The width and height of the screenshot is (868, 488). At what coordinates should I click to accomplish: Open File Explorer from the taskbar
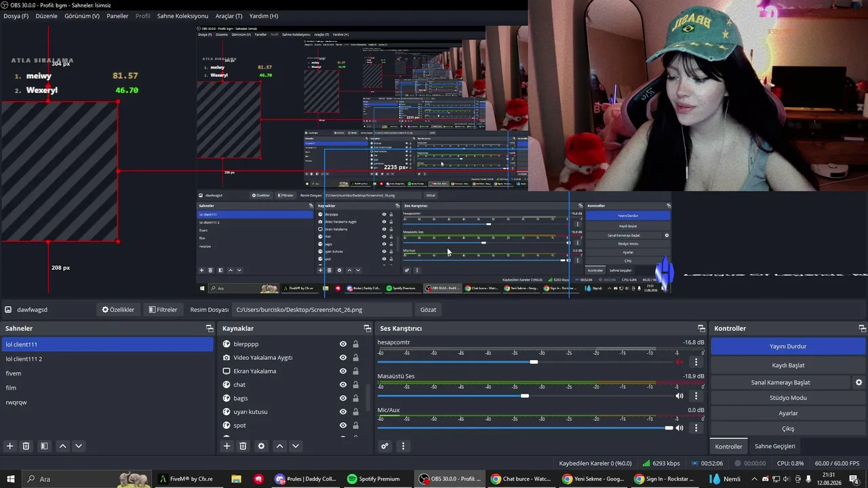pyautogui.click(x=236, y=479)
